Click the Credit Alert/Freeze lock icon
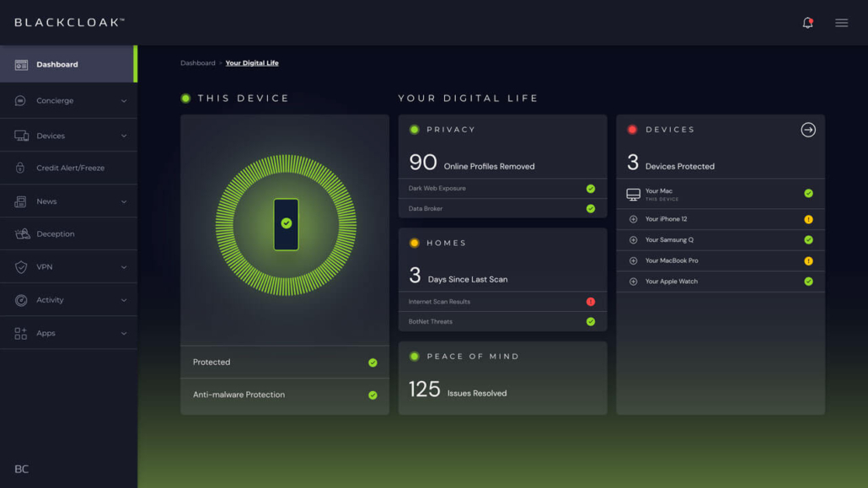868x488 pixels. click(20, 168)
